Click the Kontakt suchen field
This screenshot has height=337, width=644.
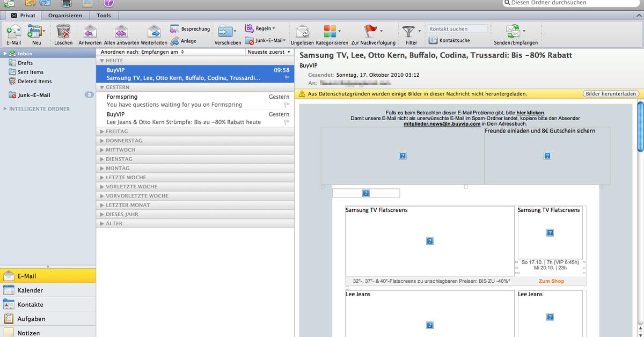pyautogui.click(x=458, y=29)
